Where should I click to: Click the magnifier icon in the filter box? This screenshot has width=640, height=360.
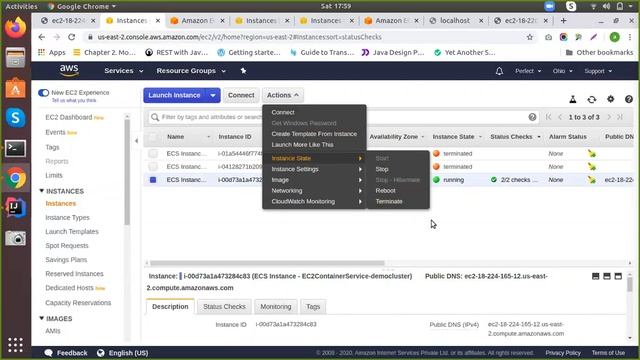[155, 118]
